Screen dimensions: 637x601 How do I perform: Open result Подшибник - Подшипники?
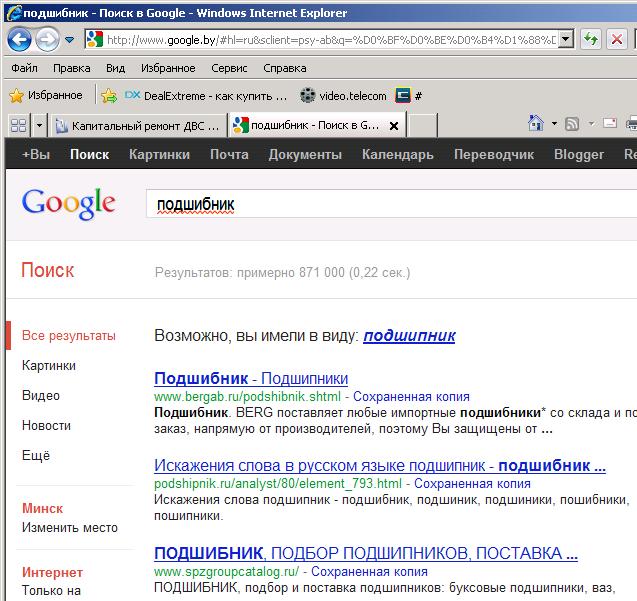coord(251,379)
